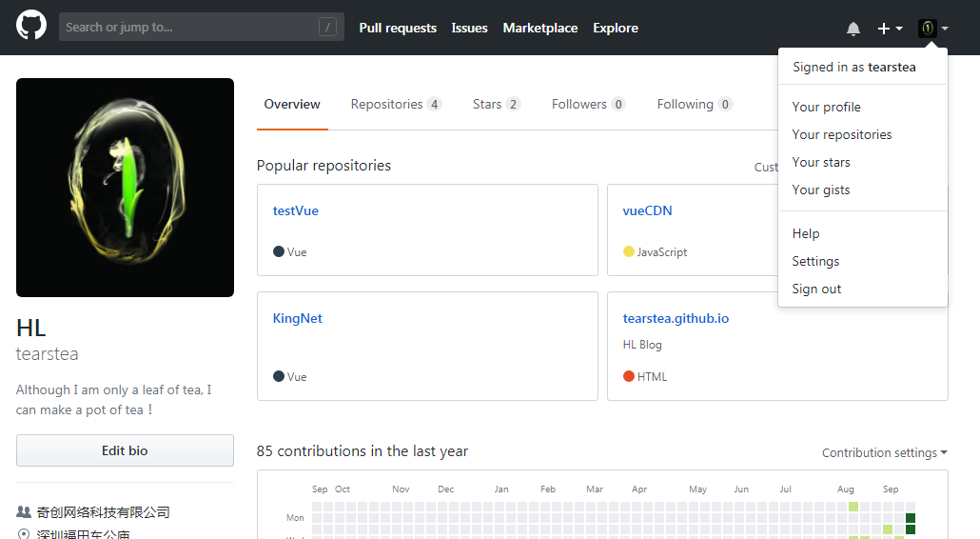Click '85 contributions in the last year' heading
Screen dimensions: 980x539
click(x=362, y=450)
